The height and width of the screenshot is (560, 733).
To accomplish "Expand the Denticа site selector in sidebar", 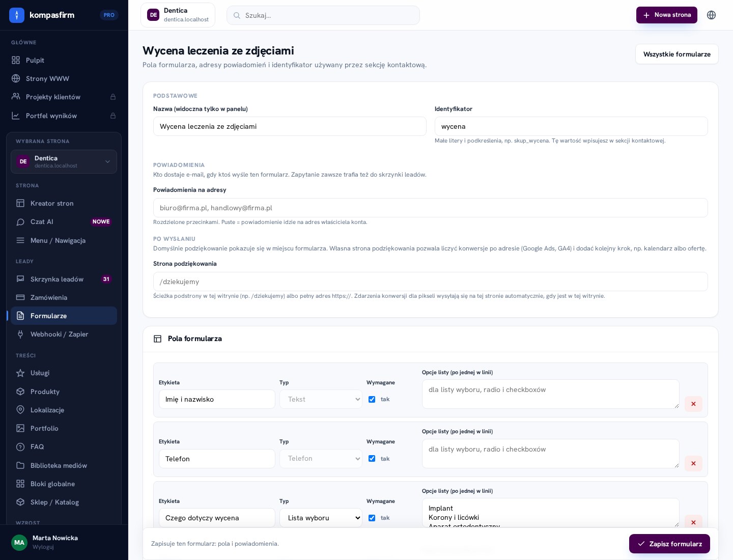I will click(x=64, y=161).
